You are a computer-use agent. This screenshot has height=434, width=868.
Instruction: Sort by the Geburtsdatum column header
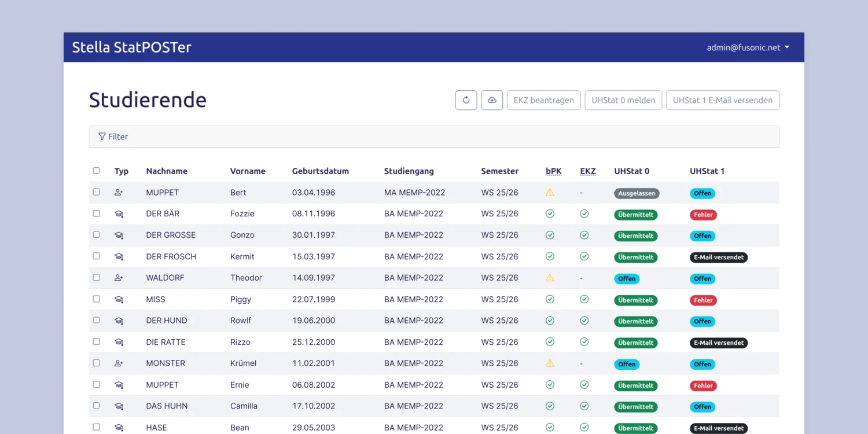[x=321, y=171]
